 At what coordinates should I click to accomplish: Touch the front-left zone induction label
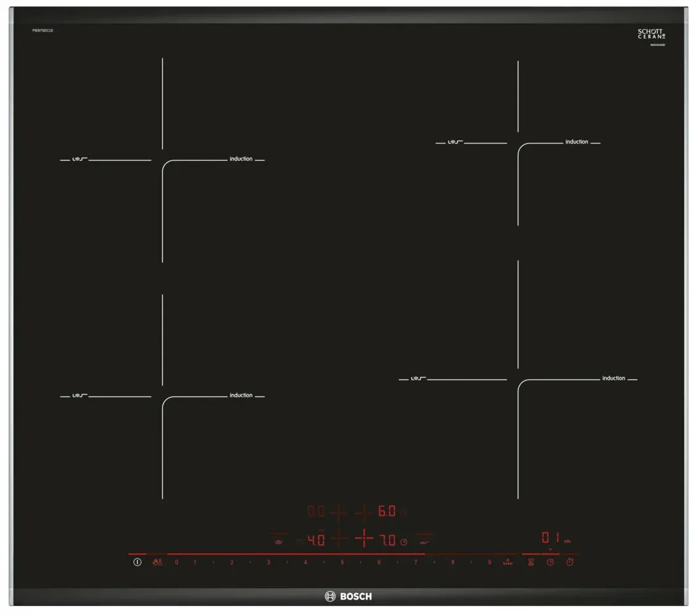click(x=241, y=395)
